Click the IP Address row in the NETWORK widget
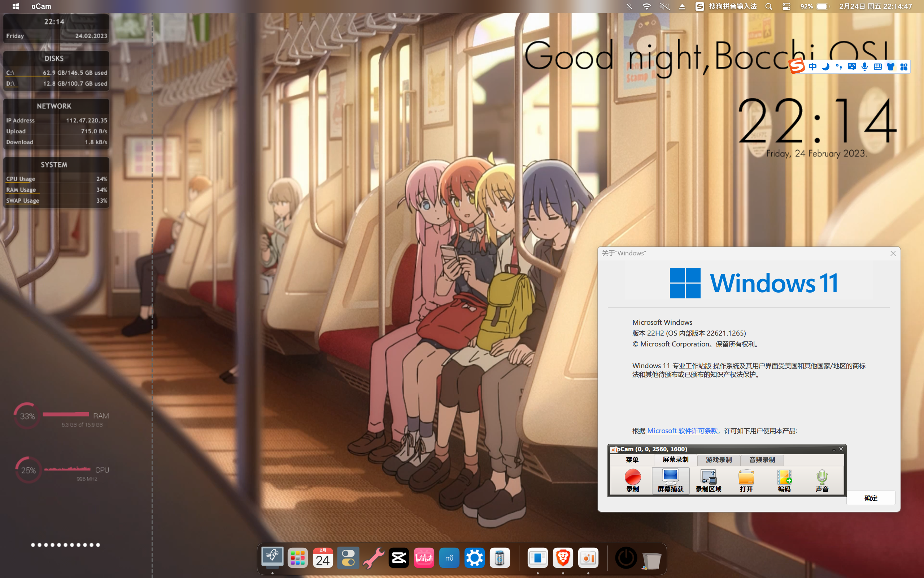924x578 pixels. point(57,120)
